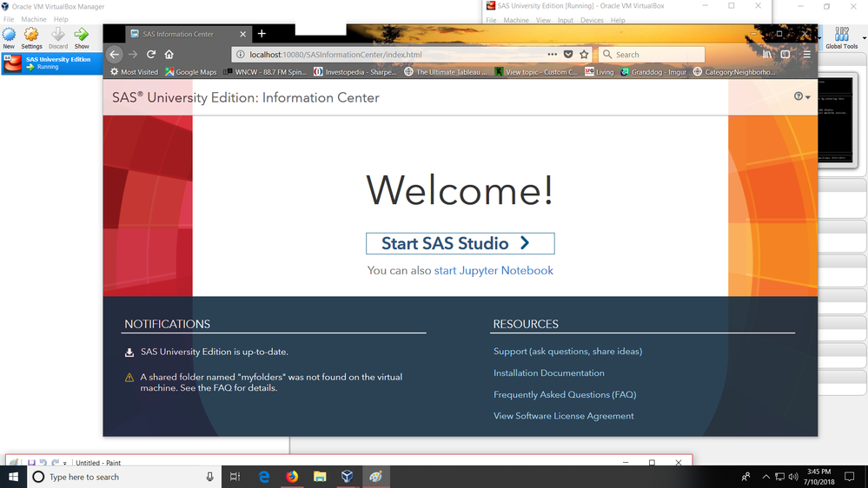
Task: Open Task View on the taskbar
Action: pyautogui.click(x=235, y=477)
